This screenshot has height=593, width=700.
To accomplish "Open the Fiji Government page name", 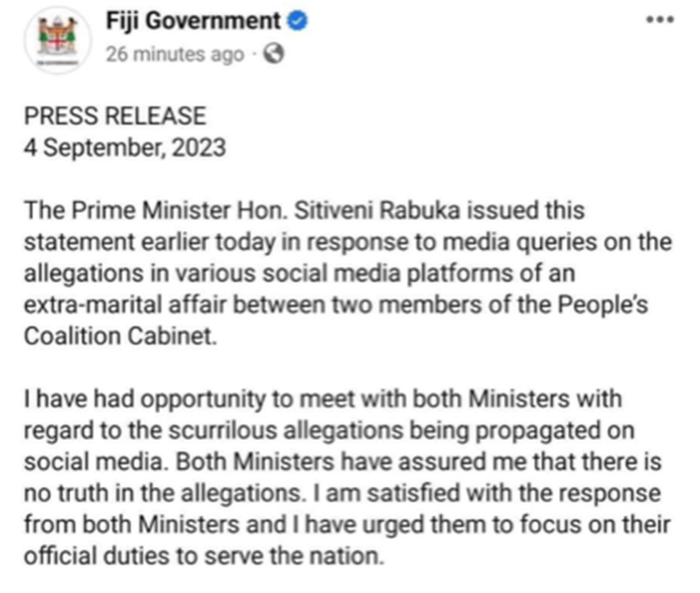I will [193, 21].
